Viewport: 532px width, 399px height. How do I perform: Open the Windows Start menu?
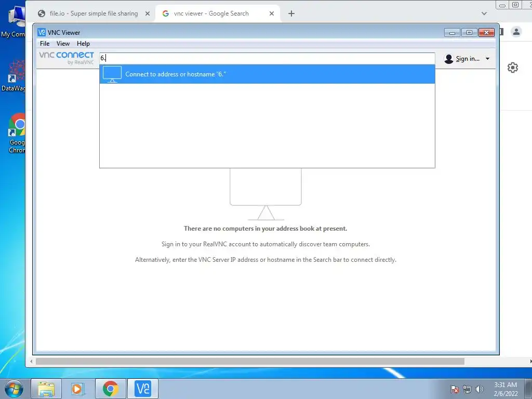click(x=14, y=389)
